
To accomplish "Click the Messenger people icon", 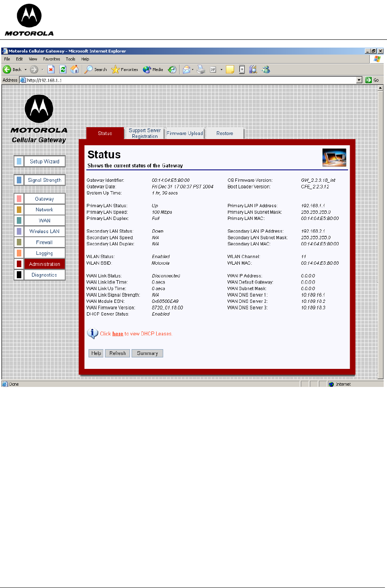I will [266, 70].
